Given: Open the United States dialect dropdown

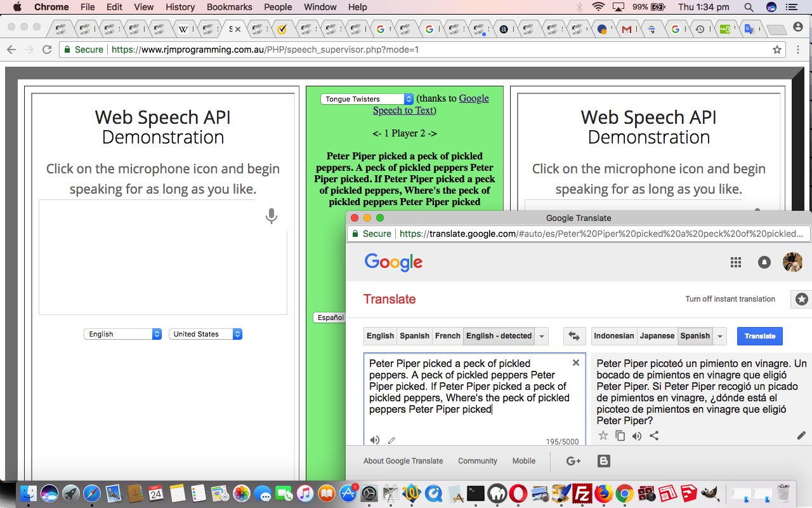Looking at the screenshot, I should pyautogui.click(x=205, y=333).
